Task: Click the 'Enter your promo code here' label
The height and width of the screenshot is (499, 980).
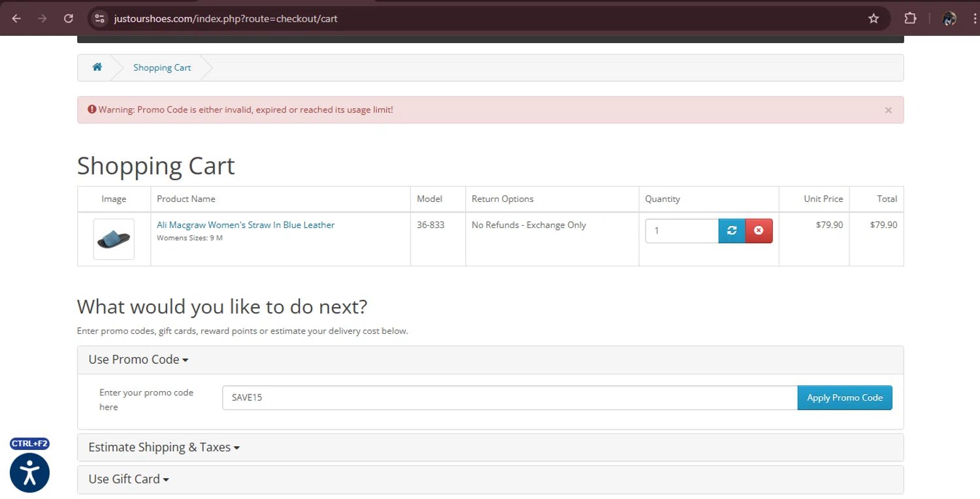Action: coord(146,400)
